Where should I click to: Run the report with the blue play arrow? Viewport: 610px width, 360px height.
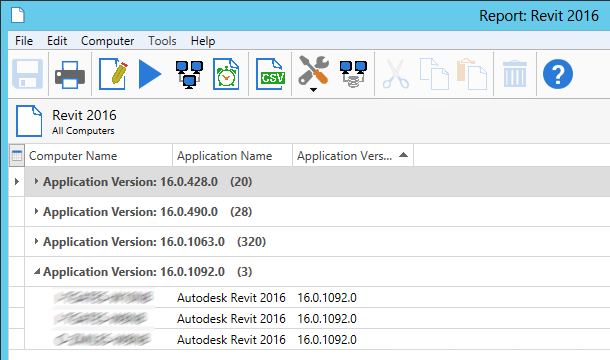[x=150, y=74]
